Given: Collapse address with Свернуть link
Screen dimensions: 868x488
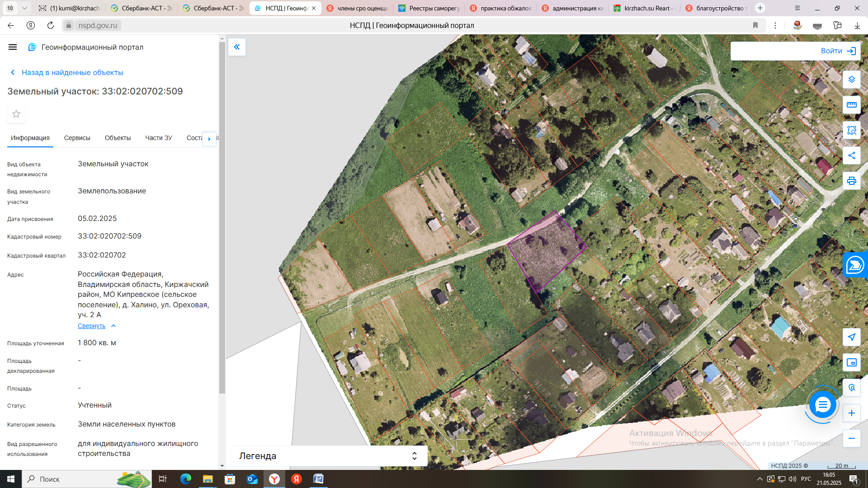Looking at the screenshot, I should [x=91, y=326].
